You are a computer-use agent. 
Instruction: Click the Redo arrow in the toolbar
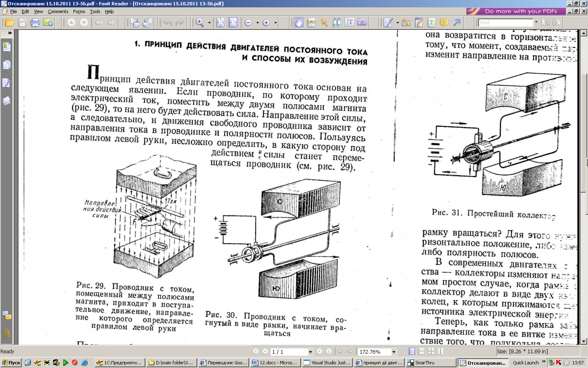180,22
